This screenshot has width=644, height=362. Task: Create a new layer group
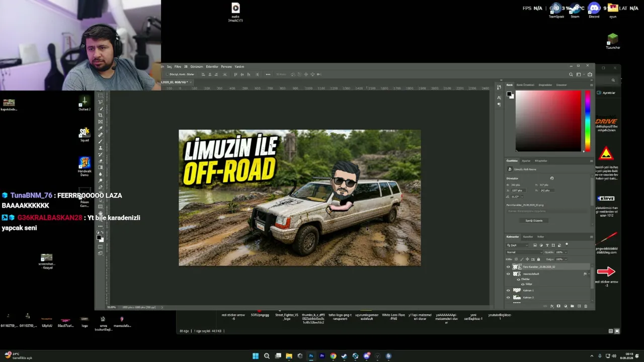click(x=572, y=306)
